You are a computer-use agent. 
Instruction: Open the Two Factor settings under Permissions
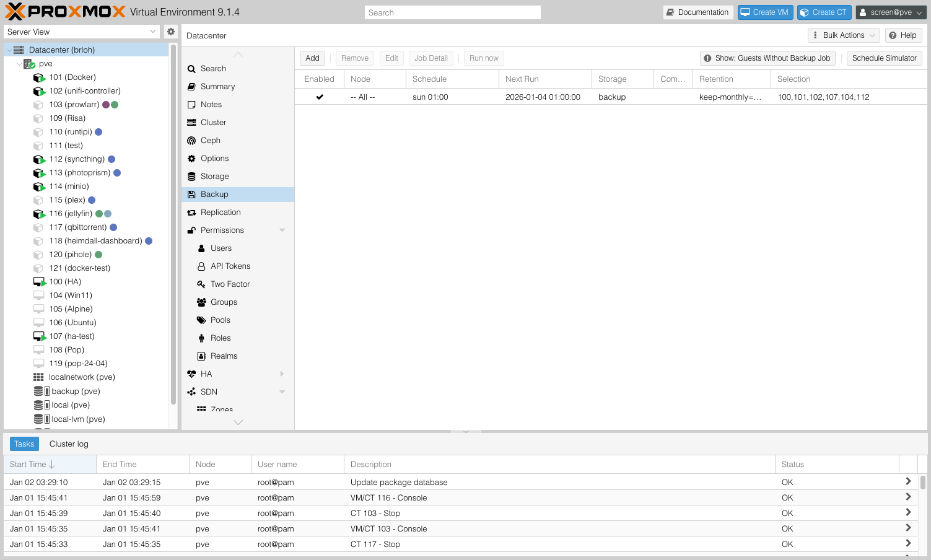tap(230, 284)
